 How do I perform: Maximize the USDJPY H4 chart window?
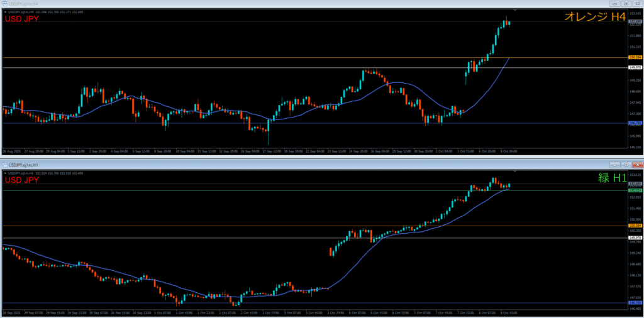[x=625, y=4]
